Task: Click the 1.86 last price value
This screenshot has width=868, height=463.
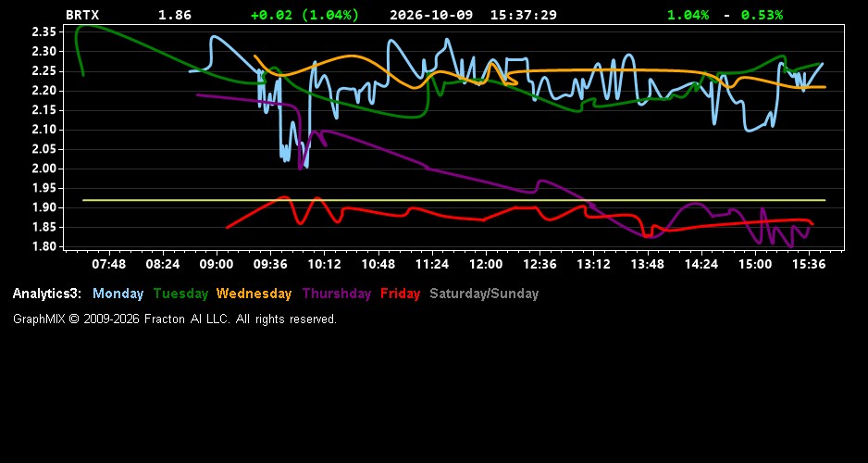Action: (x=175, y=15)
